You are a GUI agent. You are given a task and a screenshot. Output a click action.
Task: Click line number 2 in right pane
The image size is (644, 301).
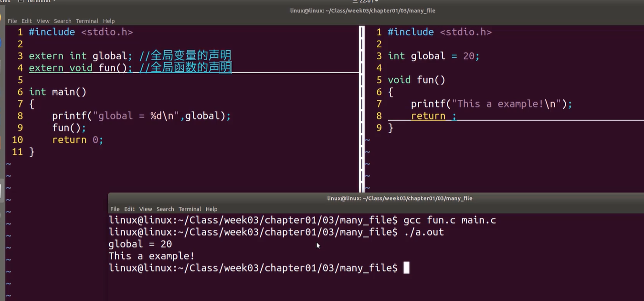[x=379, y=44]
